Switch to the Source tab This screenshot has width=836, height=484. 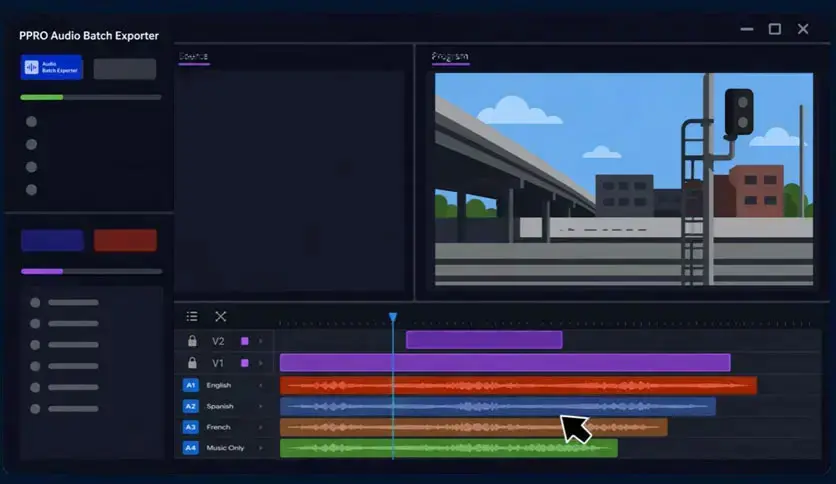coord(194,57)
